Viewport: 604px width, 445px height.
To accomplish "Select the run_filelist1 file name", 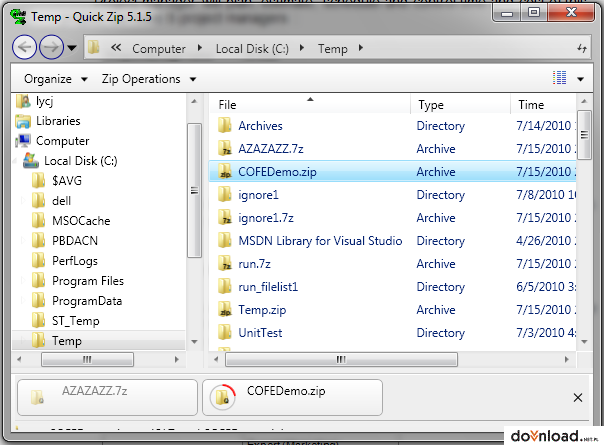I will [x=268, y=287].
